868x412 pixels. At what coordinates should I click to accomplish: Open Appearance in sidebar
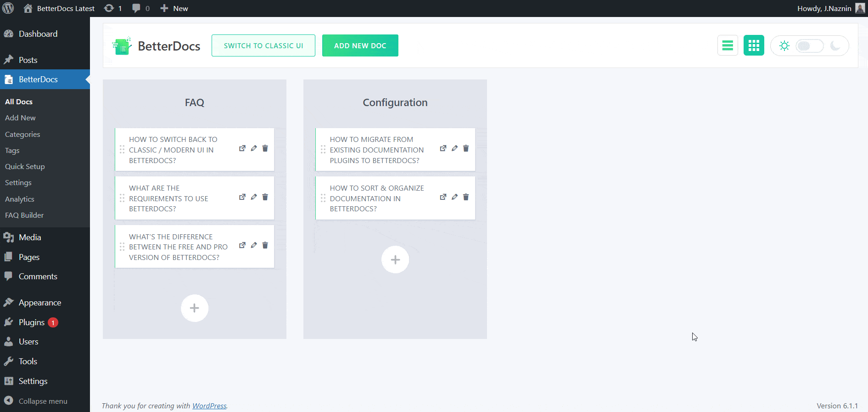click(45, 302)
